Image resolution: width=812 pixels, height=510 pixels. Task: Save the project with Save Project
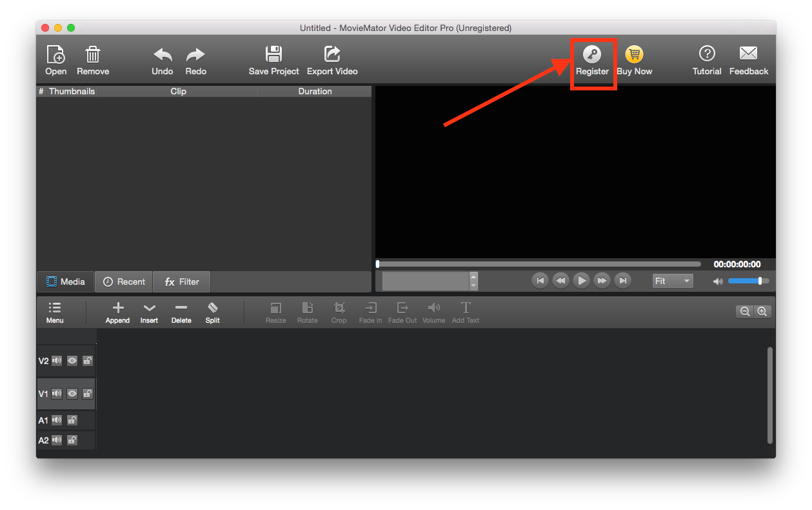click(x=274, y=54)
